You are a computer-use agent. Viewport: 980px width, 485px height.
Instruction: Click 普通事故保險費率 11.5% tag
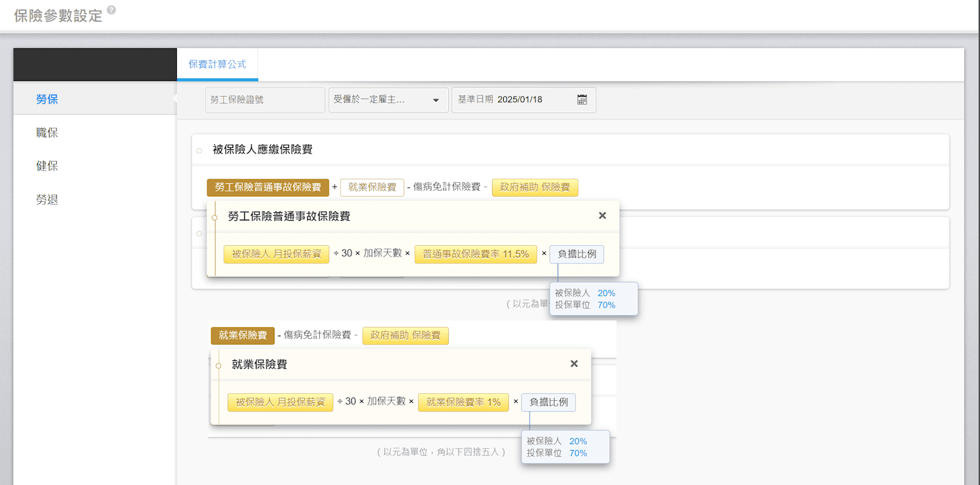pyautogui.click(x=475, y=254)
